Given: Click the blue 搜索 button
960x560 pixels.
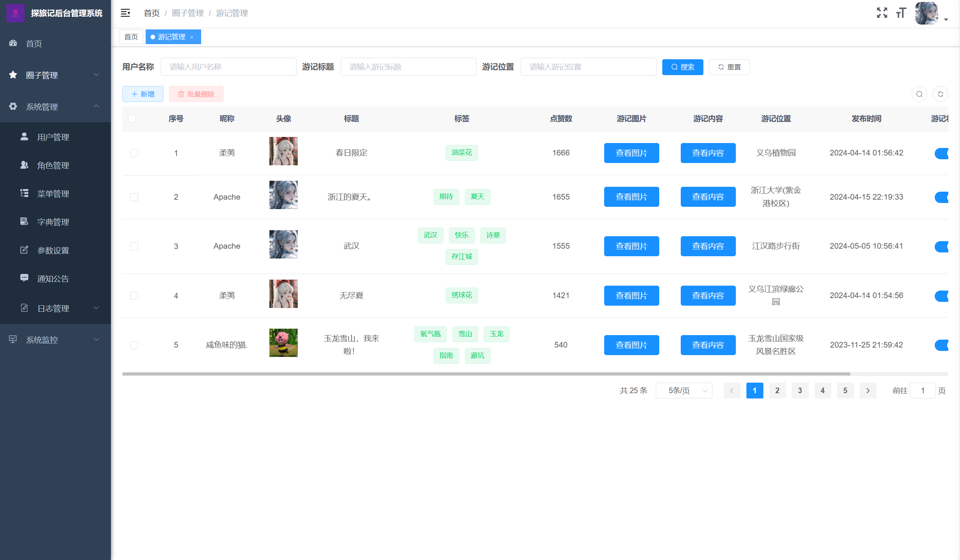Looking at the screenshot, I should point(682,67).
